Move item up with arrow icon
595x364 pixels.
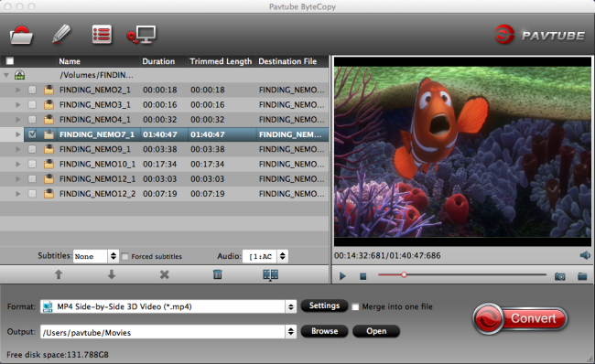[x=59, y=274]
